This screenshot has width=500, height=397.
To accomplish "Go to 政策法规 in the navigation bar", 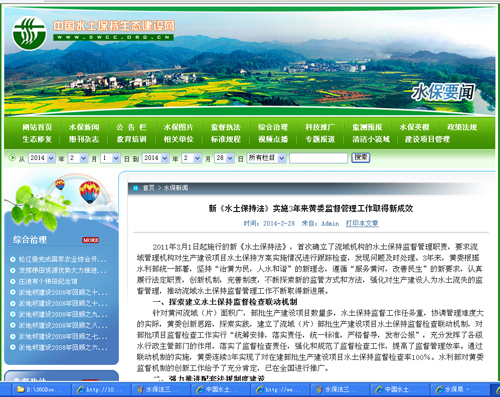I will point(462,127).
